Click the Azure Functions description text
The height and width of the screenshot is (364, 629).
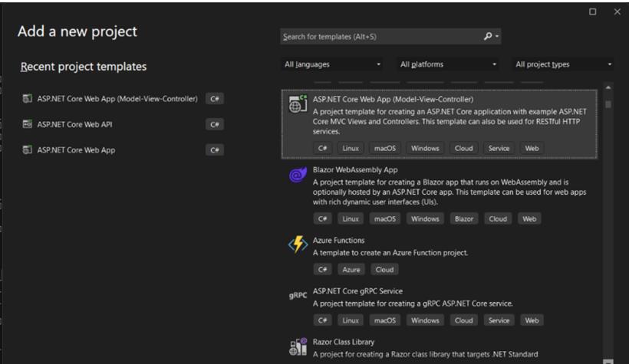coord(390,253)
